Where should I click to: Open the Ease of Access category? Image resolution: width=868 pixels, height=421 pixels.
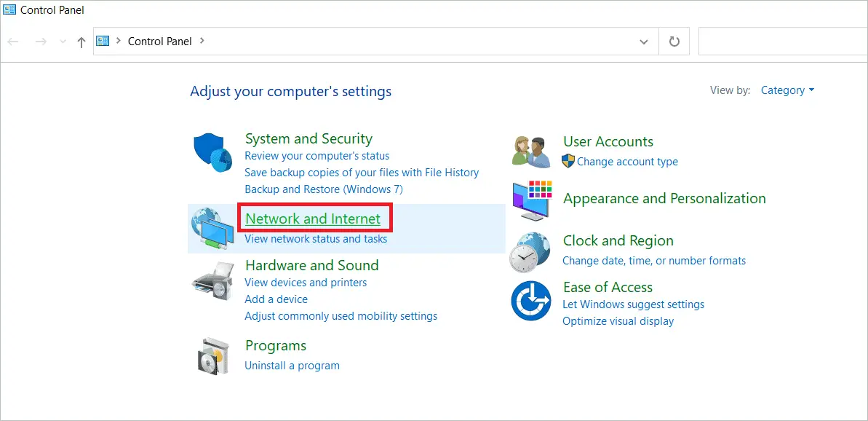608,288
